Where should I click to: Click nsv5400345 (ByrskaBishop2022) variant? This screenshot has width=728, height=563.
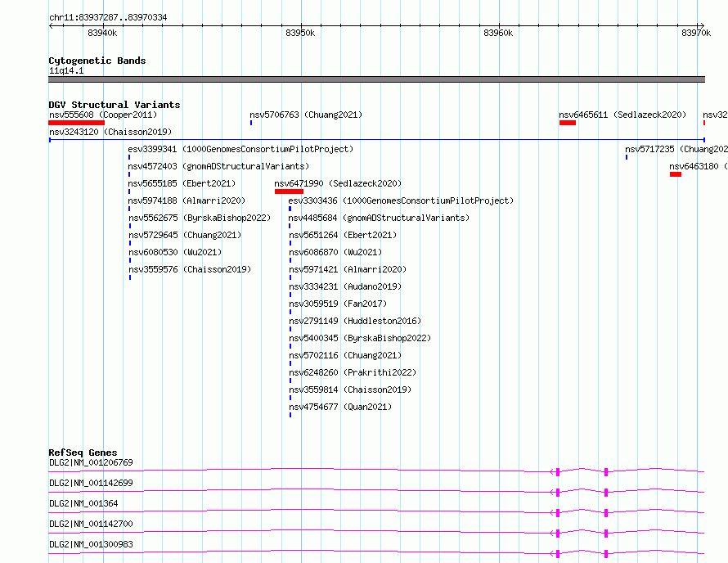pos(360,338)
